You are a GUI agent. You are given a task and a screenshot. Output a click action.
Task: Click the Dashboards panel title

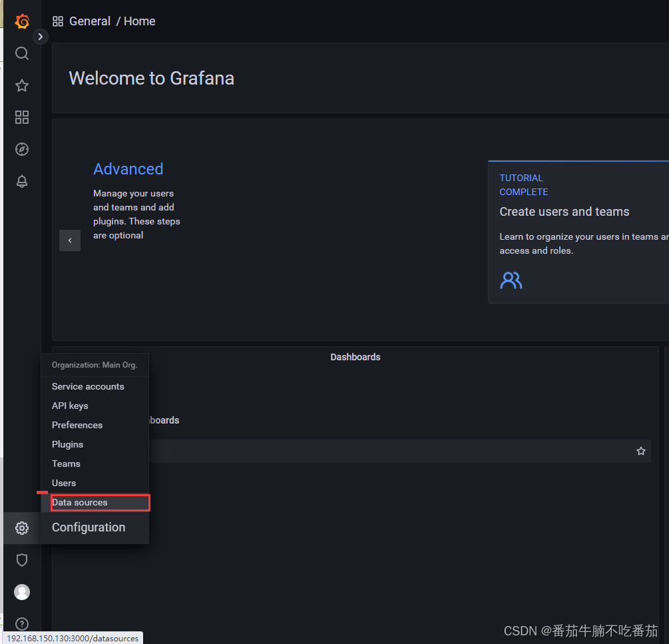point(355,357)
